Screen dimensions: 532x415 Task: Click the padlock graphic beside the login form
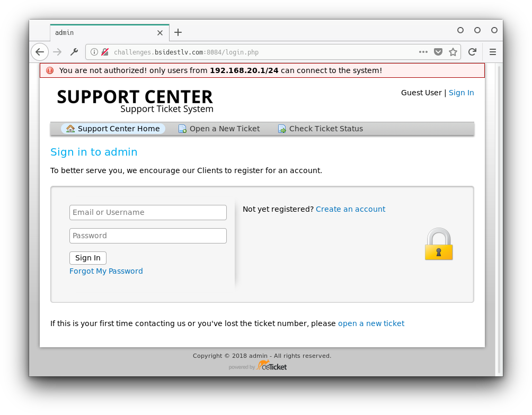[x=439, y=244]
